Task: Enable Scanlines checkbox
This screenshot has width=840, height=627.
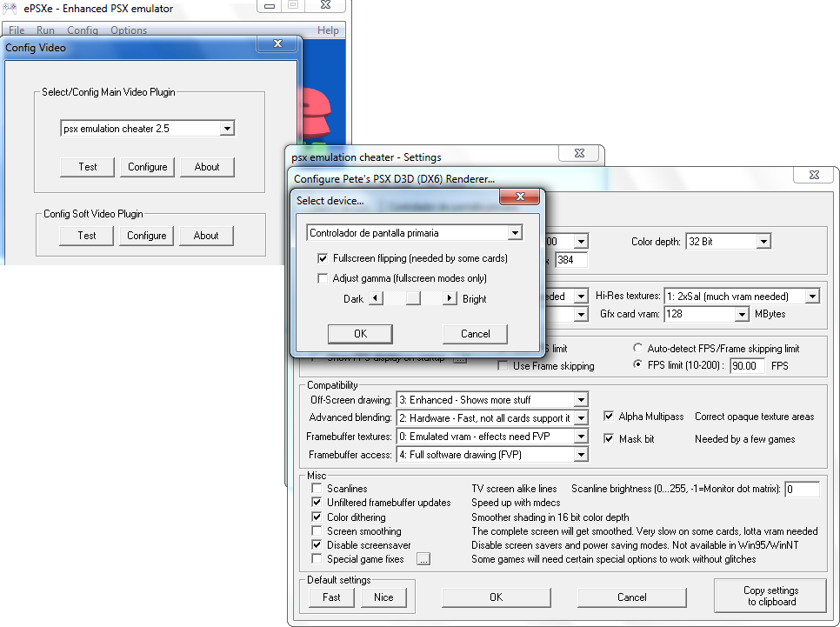Action: [x=317, y=488]
